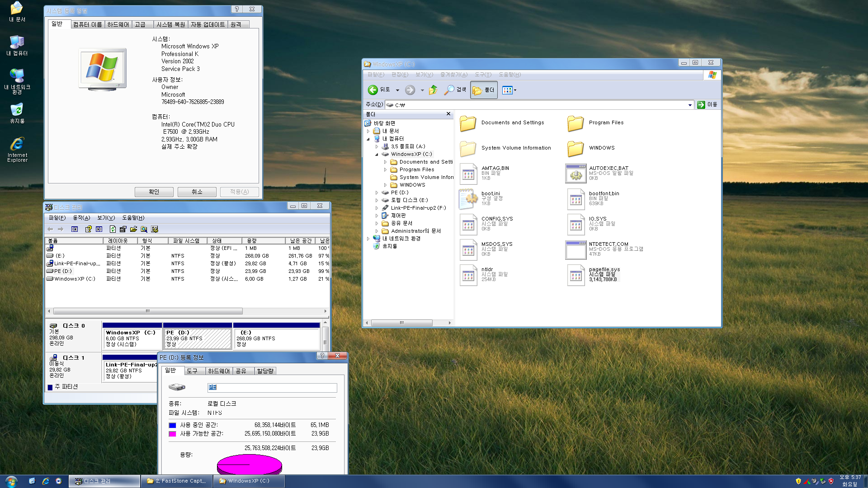Select My Network Places desktop icon
868x488 pixels.
click(x=17, y=81)
